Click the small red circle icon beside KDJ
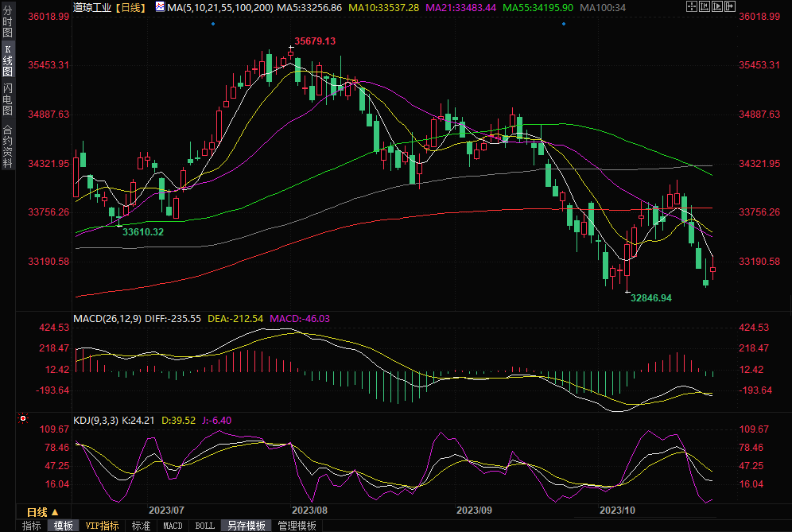This screenshot has height=532, width=792. click(x=23, y=418)
